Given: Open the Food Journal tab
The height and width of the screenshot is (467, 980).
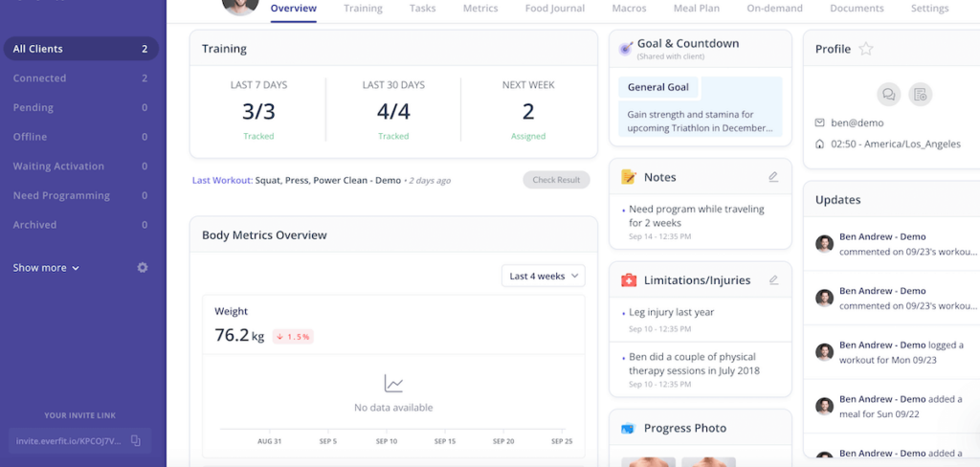Looking at the screenshot, I should click(554, 9).
